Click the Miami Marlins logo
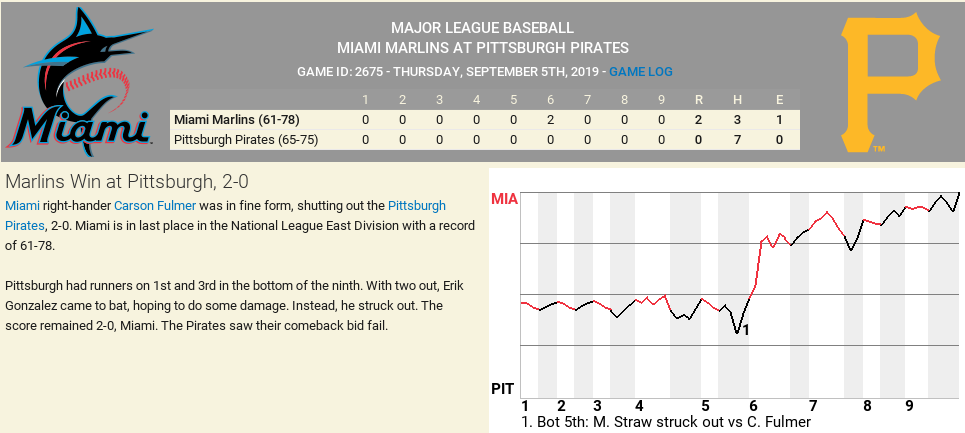Screen dimensions: 965x433 (80, 82)
